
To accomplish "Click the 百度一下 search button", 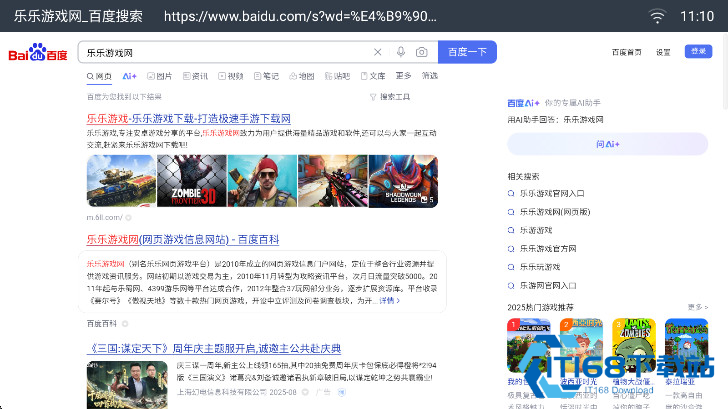I will click(x=467, y=52).
